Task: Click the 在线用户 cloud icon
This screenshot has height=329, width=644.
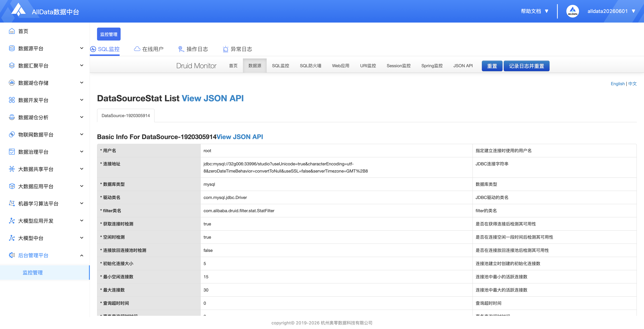Action: (137, 49)
